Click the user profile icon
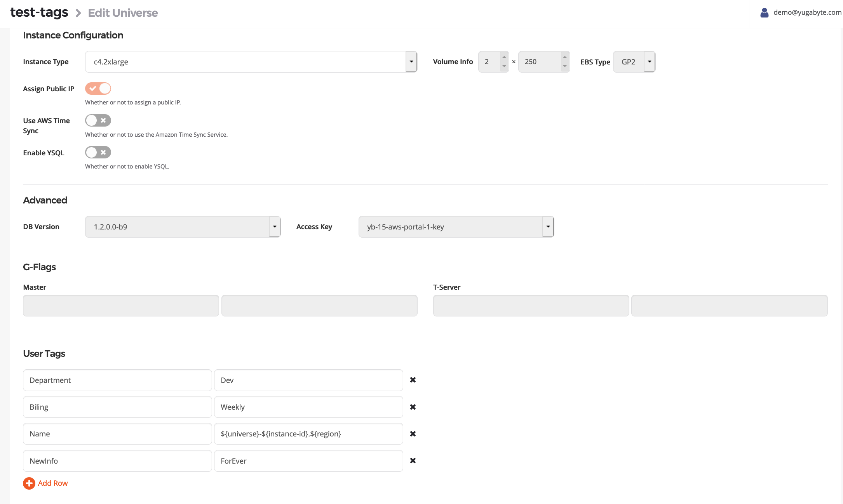 tap(764, 12)
